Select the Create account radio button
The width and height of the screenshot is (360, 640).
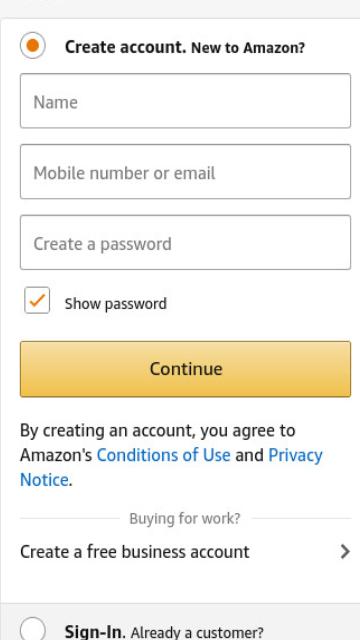click(33, 46)
